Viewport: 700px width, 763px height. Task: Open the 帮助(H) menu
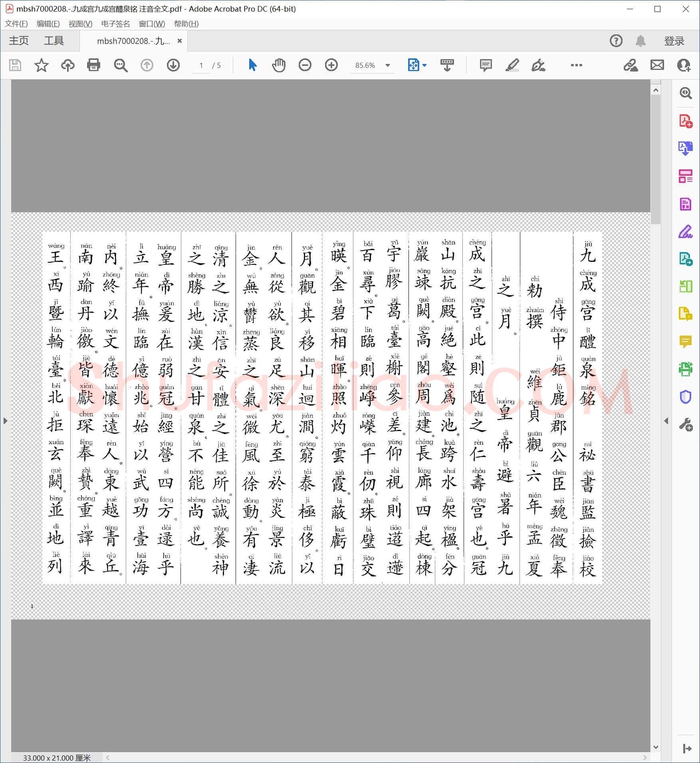tap(186, 24)
